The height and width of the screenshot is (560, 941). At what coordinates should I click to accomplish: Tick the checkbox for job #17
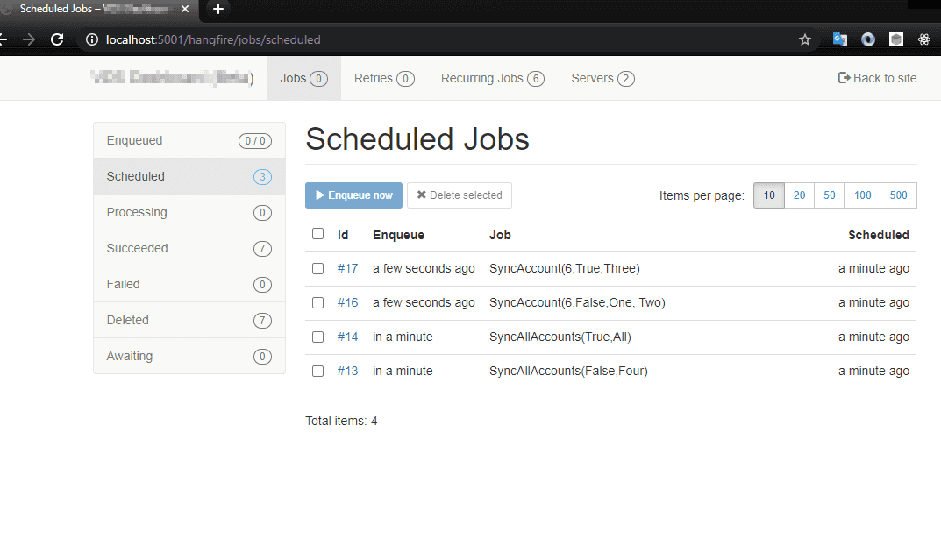(x=317, y=268)
